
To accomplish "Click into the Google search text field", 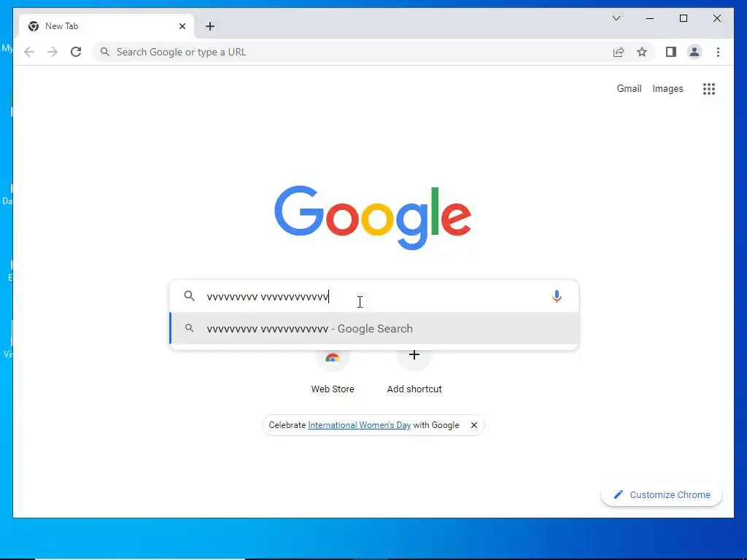I will 374,297.
